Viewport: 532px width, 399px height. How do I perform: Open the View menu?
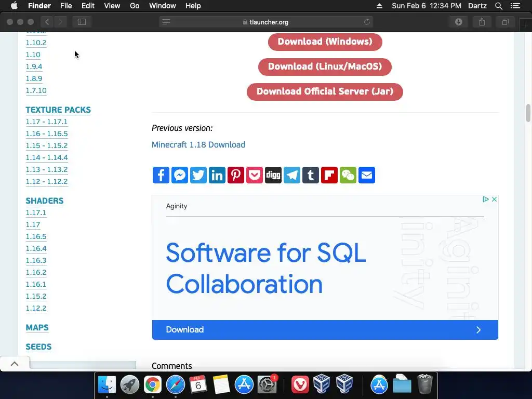[112, 6]
